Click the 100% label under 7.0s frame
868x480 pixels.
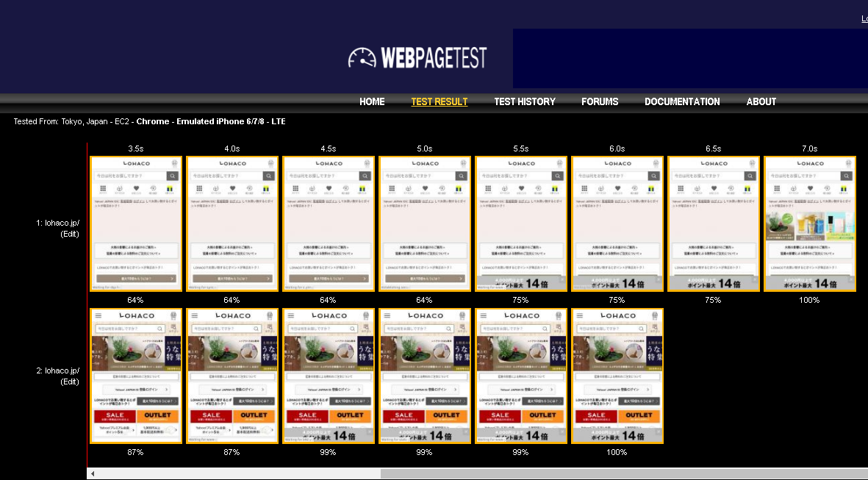pyautogui.click(x=809, y=300)
